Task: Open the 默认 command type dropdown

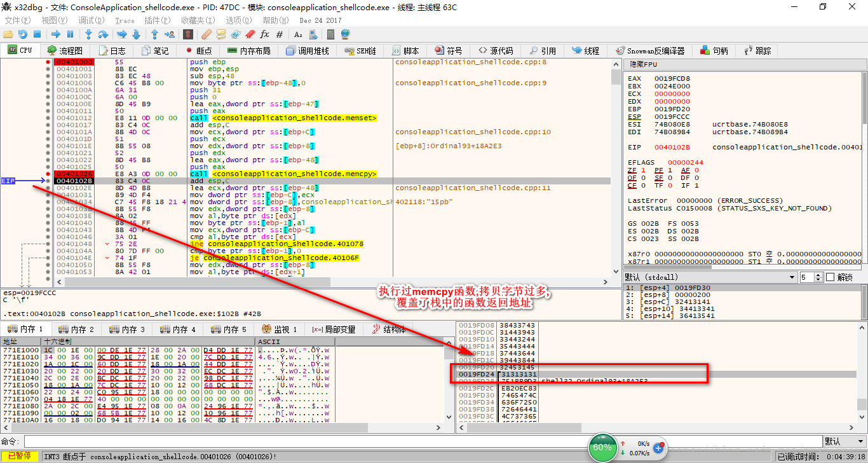Action: pos(844,441)
